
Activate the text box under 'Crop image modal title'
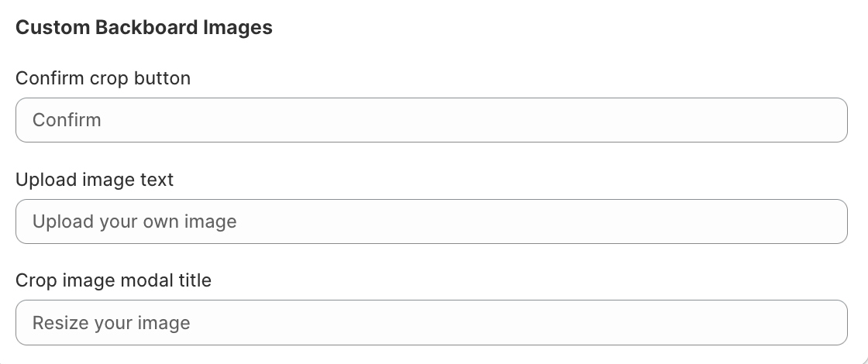coord(431,322)
